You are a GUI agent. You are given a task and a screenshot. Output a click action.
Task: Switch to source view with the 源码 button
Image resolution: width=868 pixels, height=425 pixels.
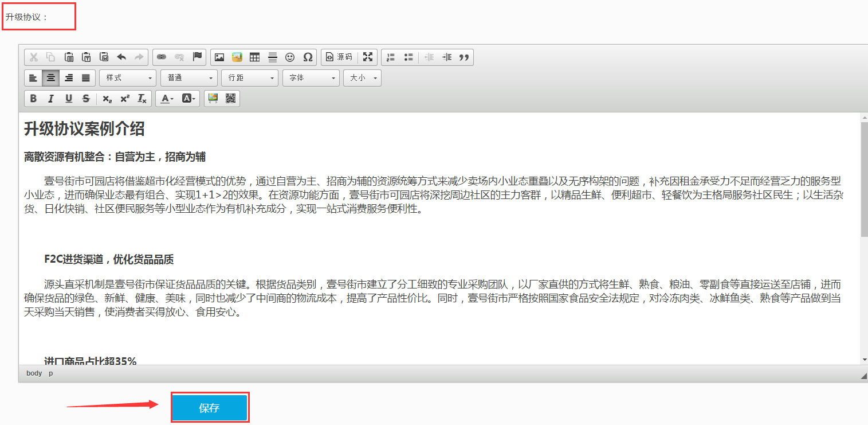click(339, 57)
